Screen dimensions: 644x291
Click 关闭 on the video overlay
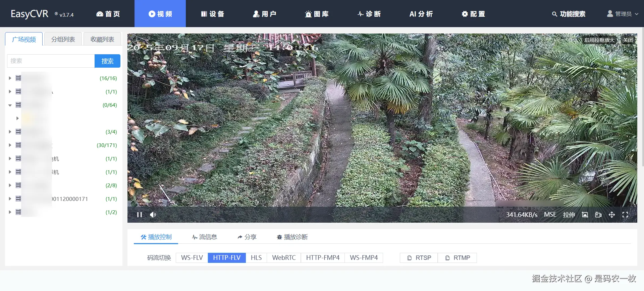click(628, 40)
